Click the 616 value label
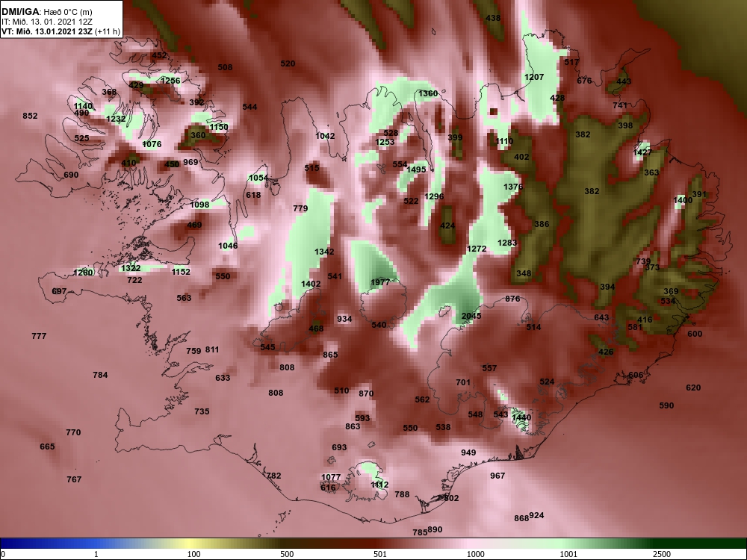The width and height of the screenshot is (747, 560). (328, 487)
